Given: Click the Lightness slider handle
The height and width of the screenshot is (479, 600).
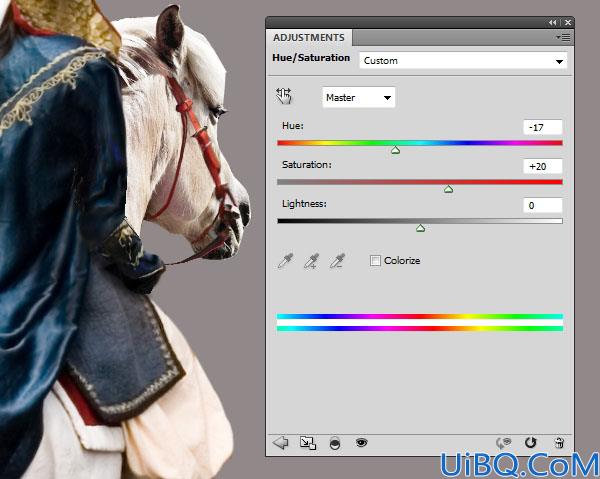Looking at the screenshot, I should point(420,228).
